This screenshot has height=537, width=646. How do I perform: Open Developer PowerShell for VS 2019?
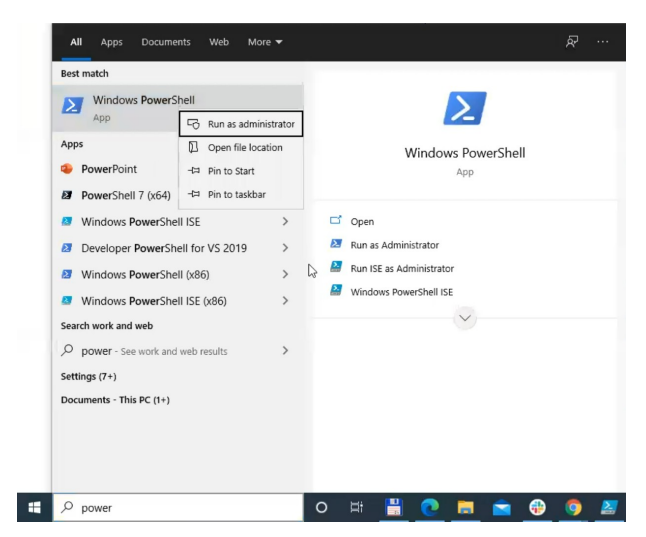click(x=165, y=248)
